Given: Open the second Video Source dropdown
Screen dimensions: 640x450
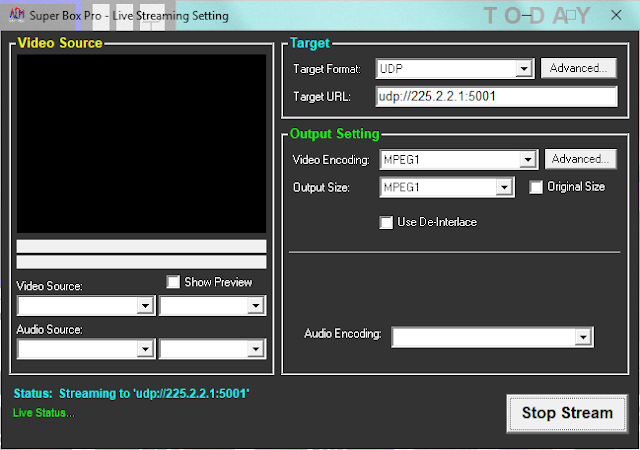Looking at the screenshot, I should [x=213, y=305].
